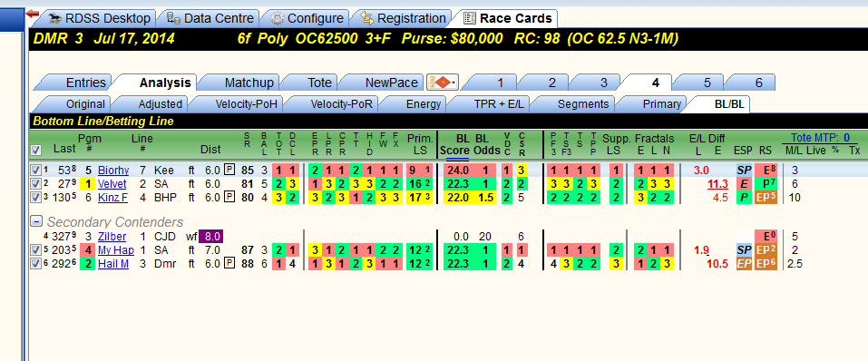This screenshot has height=361, width=868.
Task: Toggle the select-all checkbox in header
Action: (x=35, y=150)
